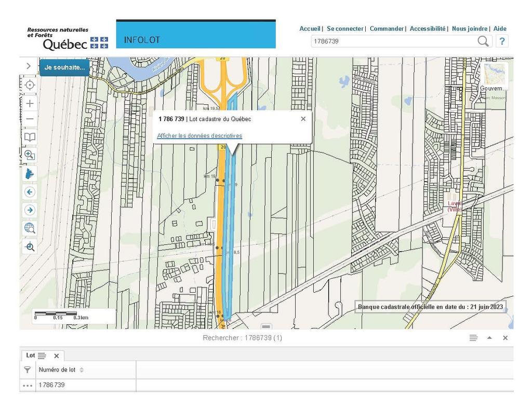Open row options for lot 1 786 739

[28, 386]
